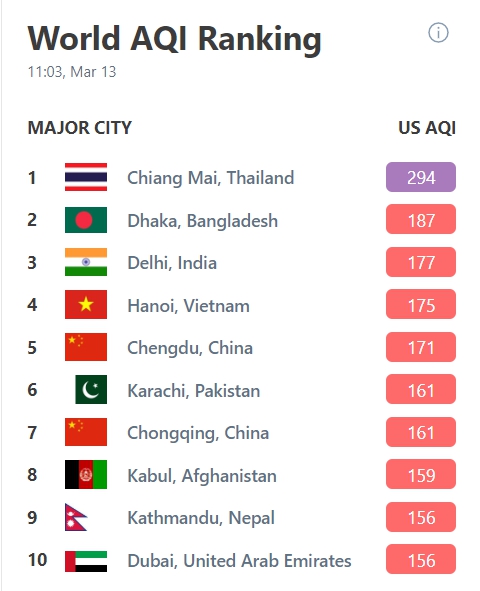Click the Vietnam flag icon
Viewport: 480px width, 591px height.
(86, 305)
